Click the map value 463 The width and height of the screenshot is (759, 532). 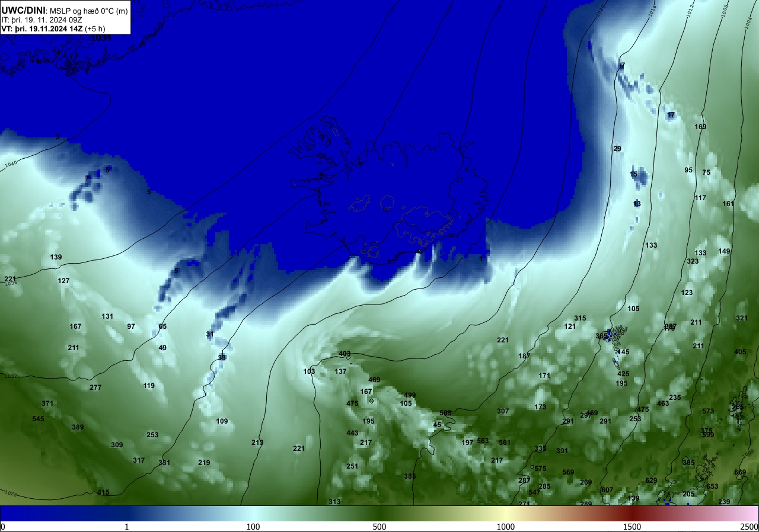tap(663, 403)
